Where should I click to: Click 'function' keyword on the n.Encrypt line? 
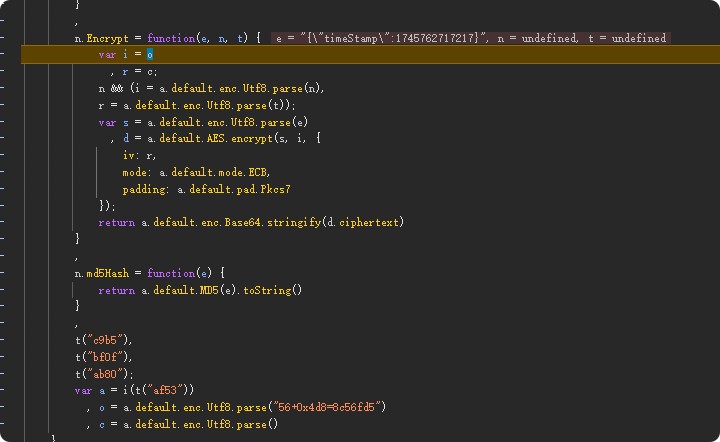171,38
